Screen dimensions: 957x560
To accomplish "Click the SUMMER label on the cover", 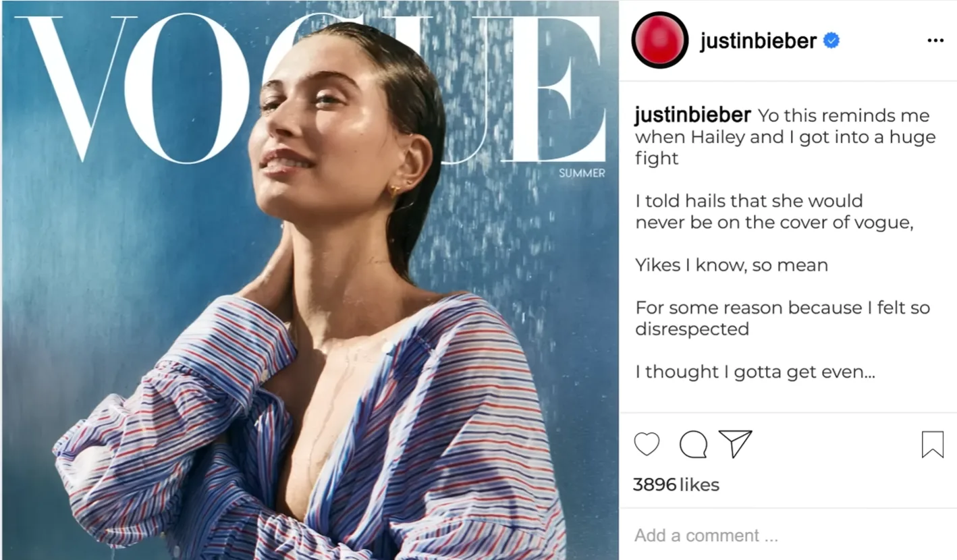I will pyautogui.click(x=582, y=173).
